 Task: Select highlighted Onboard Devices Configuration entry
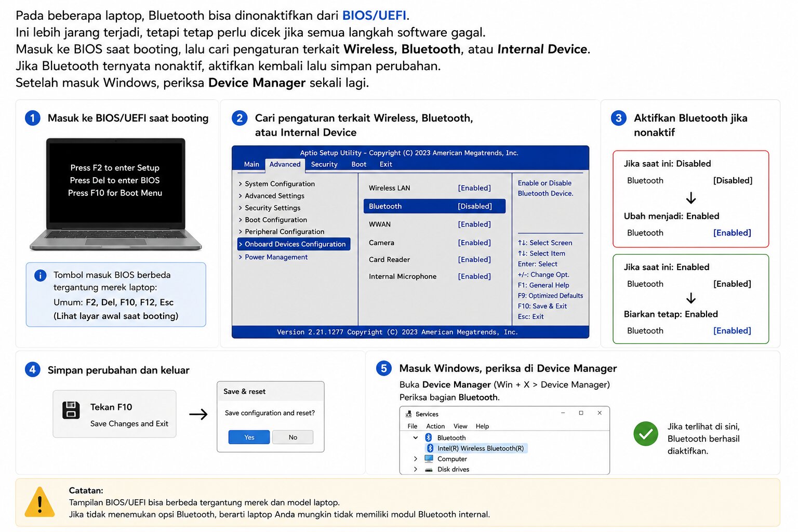[294, 244]
